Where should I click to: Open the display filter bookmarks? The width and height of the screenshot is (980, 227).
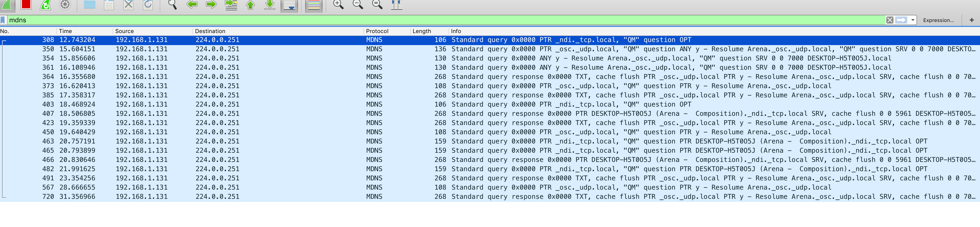tap(3, 20)
